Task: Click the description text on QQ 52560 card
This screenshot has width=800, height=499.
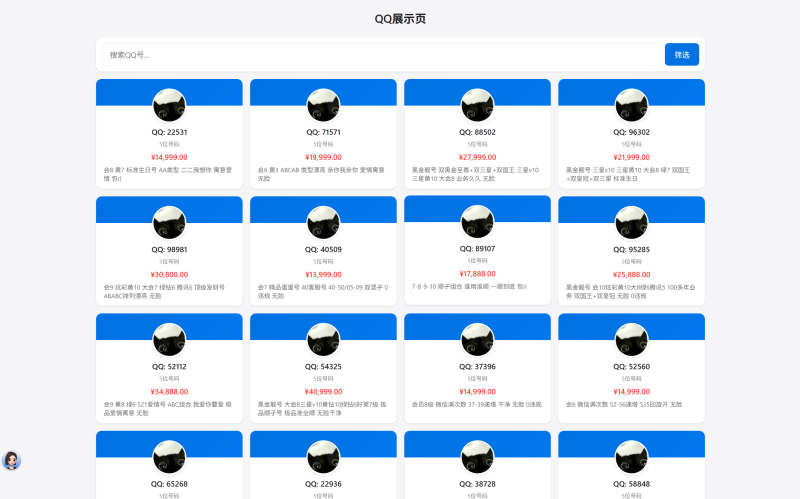Action: pos(624,404)
